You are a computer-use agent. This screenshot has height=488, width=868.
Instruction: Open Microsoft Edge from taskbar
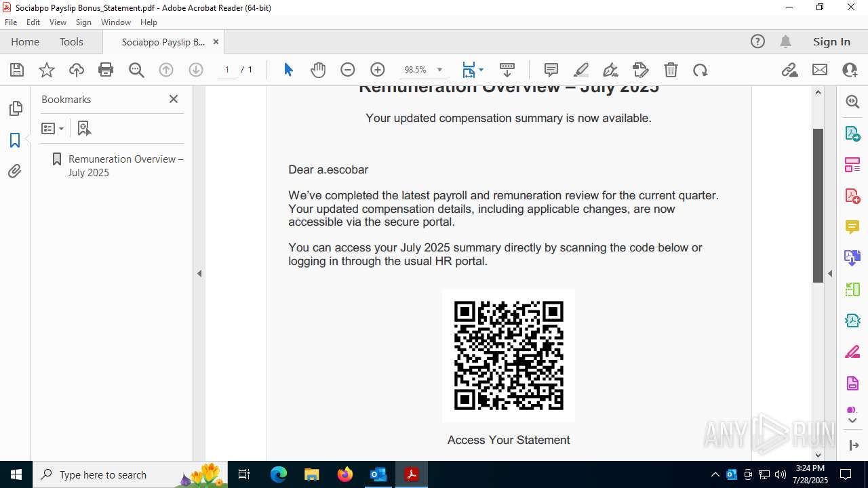(279, 474)
